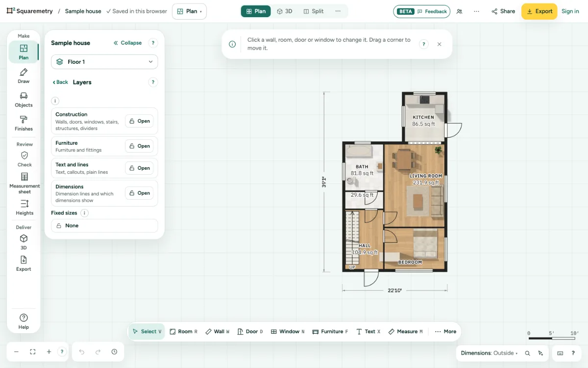Select the Measure tool in toolbar
This screenshot has height=368, width=588.
point(405,332)
